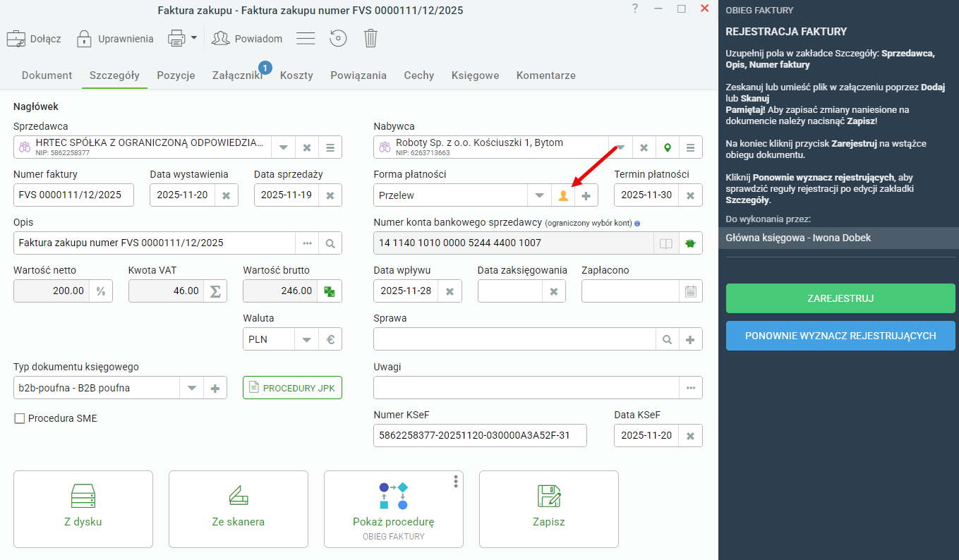Image resolution: width=959 pixels, height=560 pixels.
Task: Clear the Nabywca field with X
Action: click(644, 147)
